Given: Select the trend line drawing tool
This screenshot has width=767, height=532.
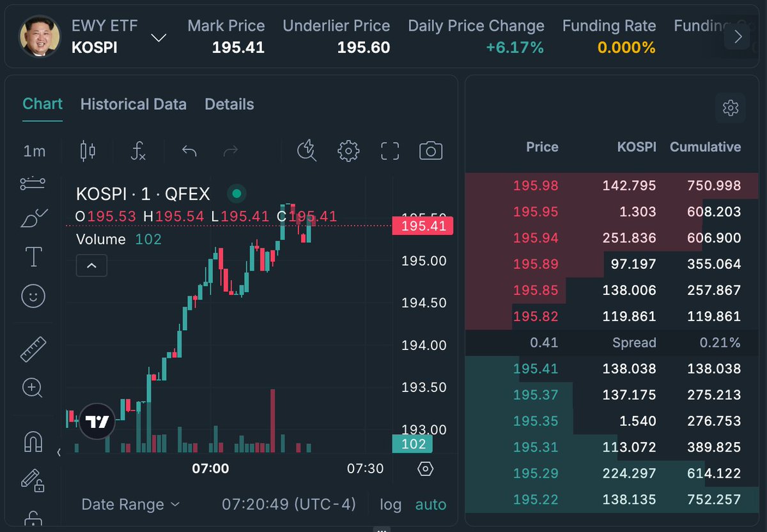Looking at the screenshot, I should [x=33, y=183].
